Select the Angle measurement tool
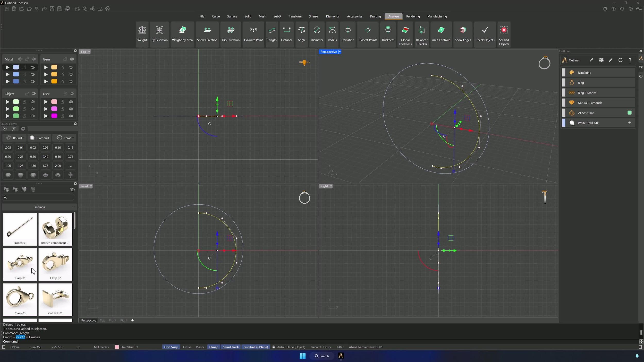Screen dimensions: 644x362 [301, 34]
